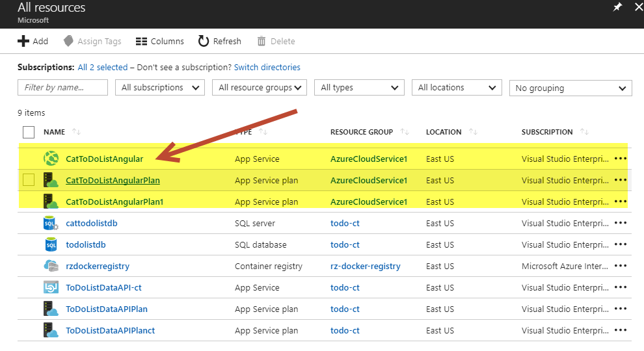Click the Refresh icon in toolbar
Screen dimensions: 644x351
pyautogui.click(x=204, y=41)
